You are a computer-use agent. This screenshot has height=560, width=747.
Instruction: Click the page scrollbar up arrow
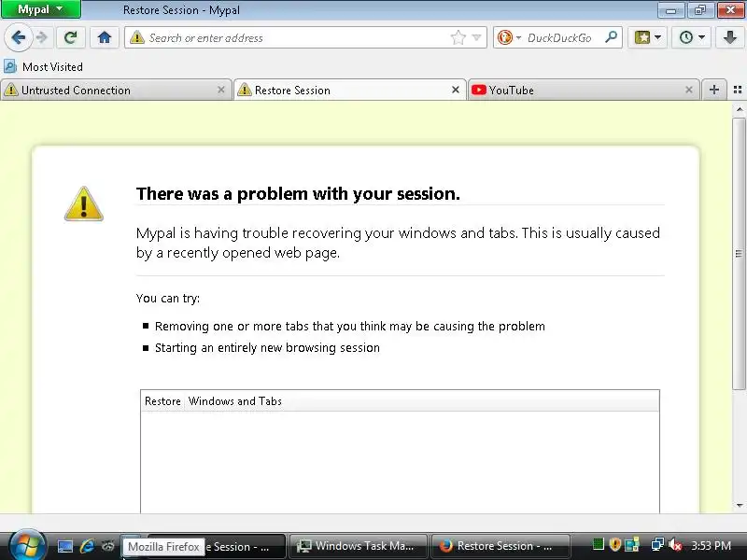pyautogui.click(x=740, y=109)
